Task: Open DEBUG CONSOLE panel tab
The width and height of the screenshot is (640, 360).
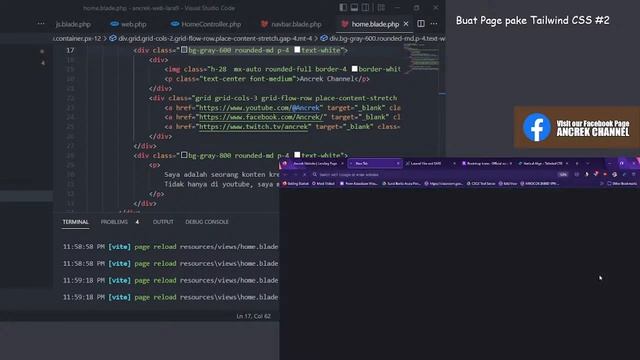Action: pyautogui.click(x=207, y=222)
